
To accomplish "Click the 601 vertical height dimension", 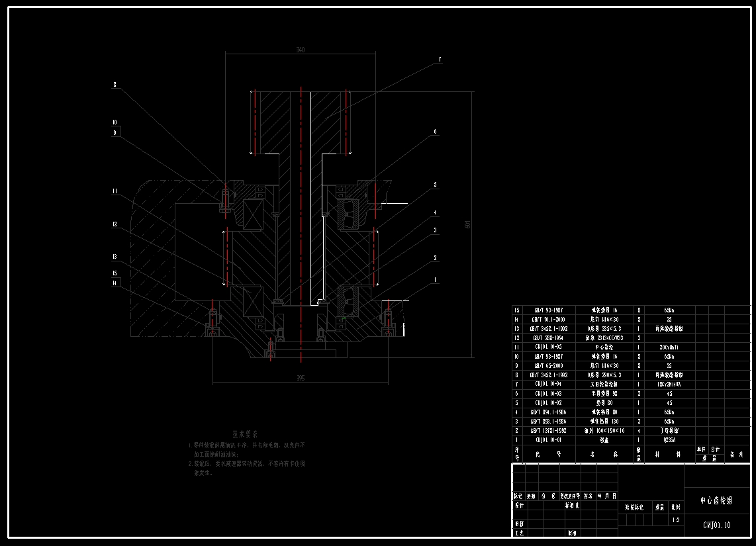I will click(467, 224).
